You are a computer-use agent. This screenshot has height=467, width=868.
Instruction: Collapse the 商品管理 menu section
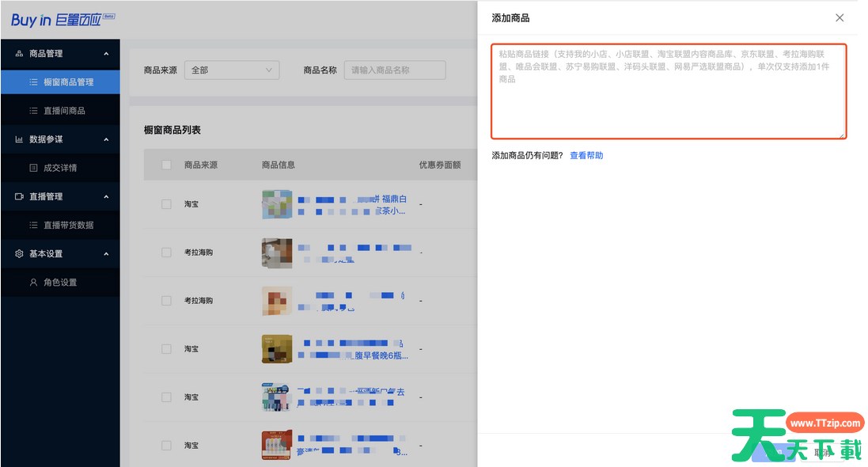[x=106, y=54]
